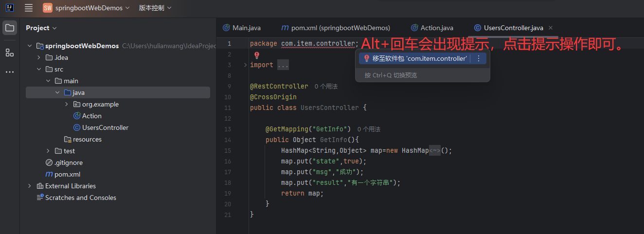The height and width of the screenshot is (234, 644).
Task: Switch to the Main.java tab
Action: 242,28
